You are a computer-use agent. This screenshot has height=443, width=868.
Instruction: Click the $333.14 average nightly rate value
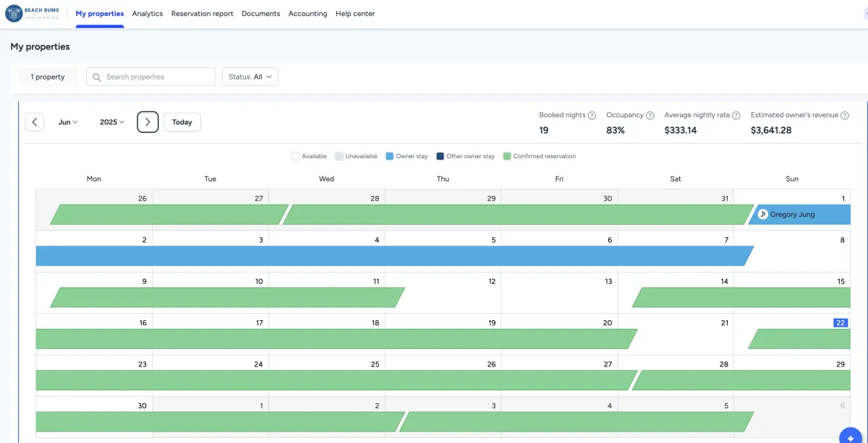[x=681, y=130]
